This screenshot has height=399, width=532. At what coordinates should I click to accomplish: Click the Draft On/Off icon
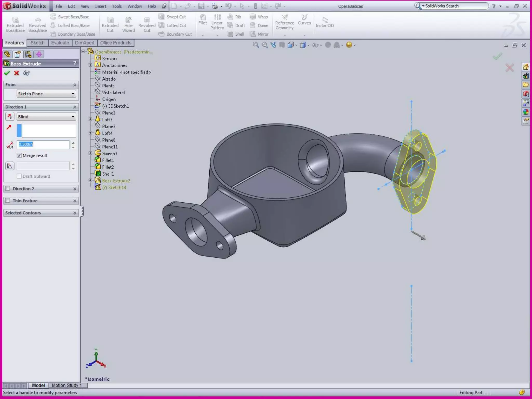pyautogui.click(x=10, y=166)
